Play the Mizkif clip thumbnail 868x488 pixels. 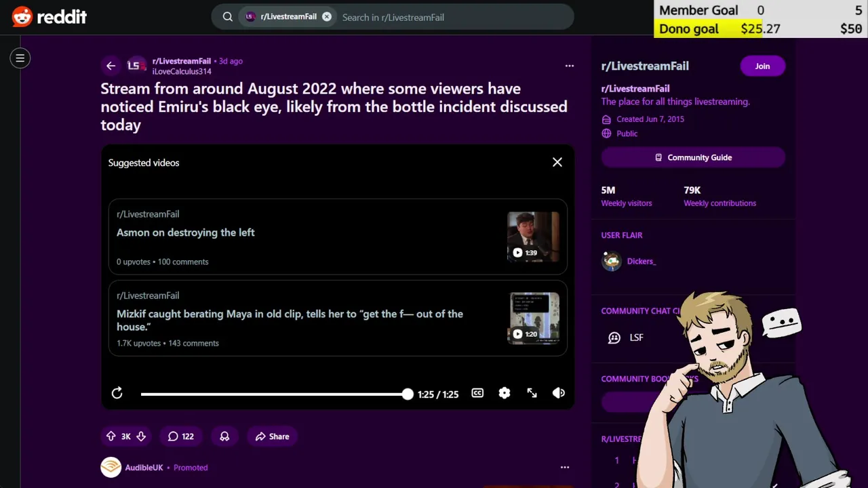click(x=534, y=318)
